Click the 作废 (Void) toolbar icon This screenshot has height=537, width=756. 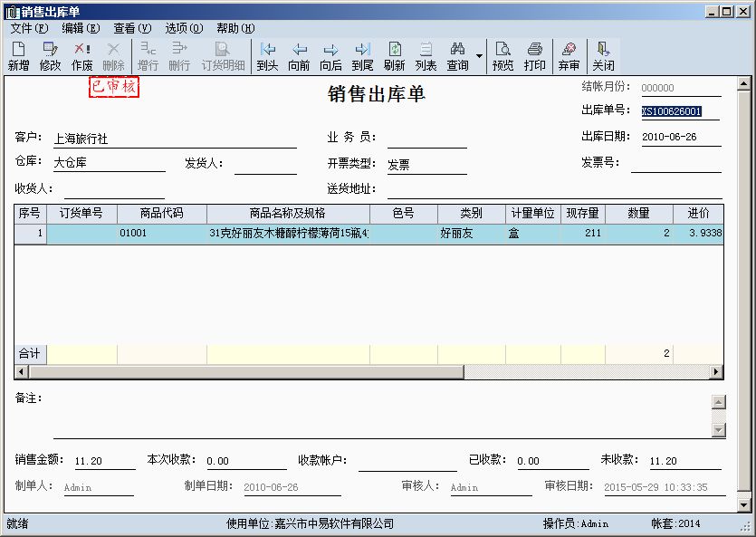pos(82,56)
